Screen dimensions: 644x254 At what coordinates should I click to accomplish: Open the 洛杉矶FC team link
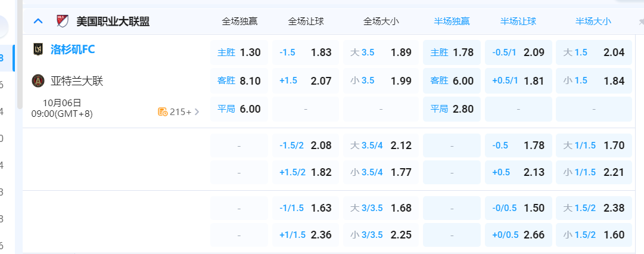coord(73,50)
